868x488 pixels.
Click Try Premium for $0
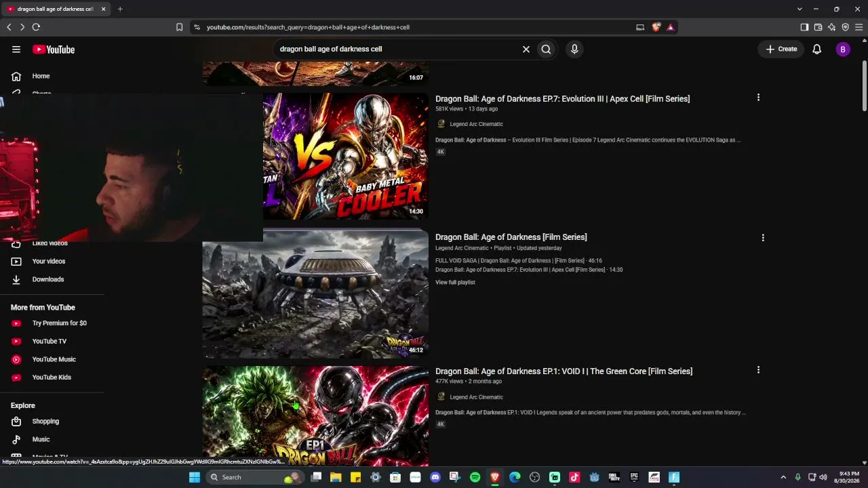pyautogui.click(x=52, y=323)
